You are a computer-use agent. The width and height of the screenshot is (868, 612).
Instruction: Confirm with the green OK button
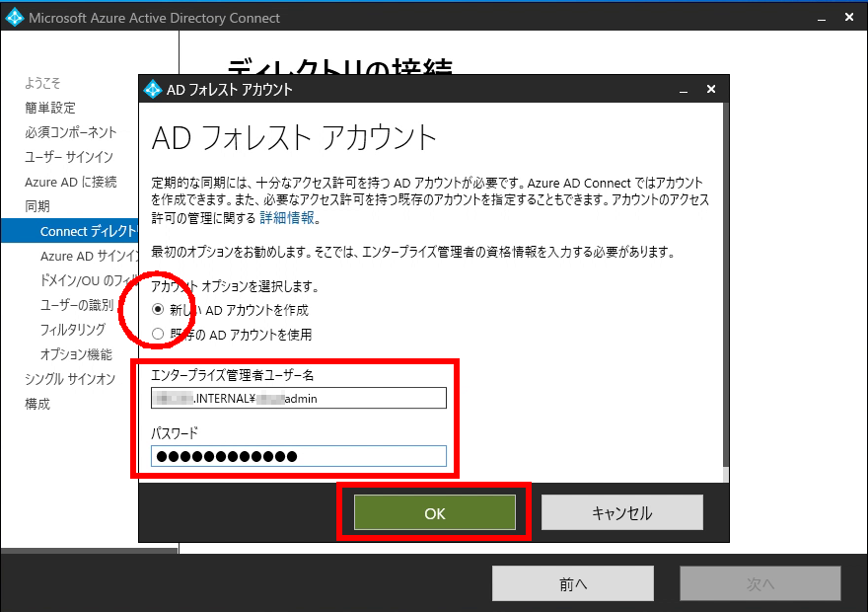(x=435, y=513)
